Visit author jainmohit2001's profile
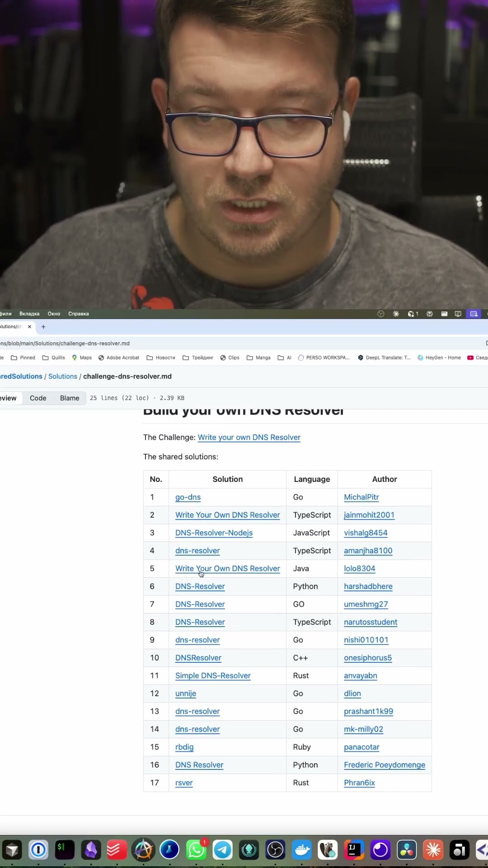Screen dimensions: 488x868 click(x=369, y=515)
